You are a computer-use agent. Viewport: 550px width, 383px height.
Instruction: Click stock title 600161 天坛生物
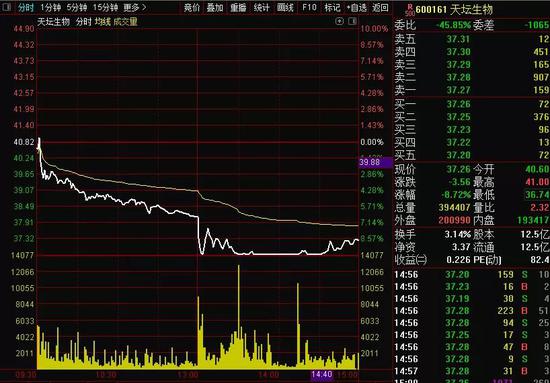click(455, 10)
